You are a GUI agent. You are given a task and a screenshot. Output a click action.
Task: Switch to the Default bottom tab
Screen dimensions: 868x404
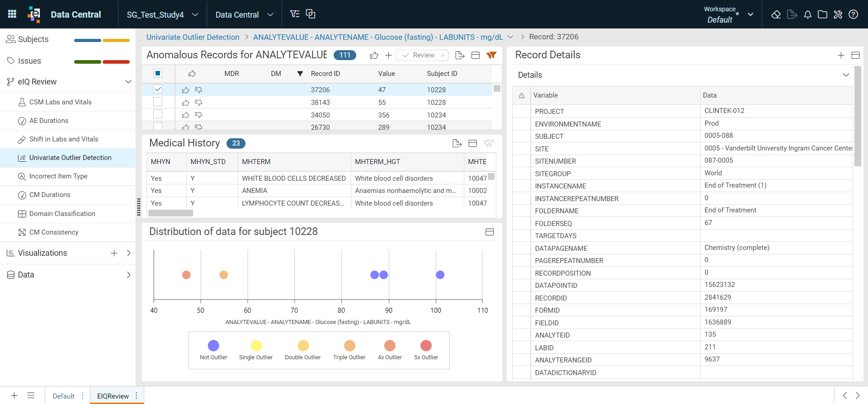point(64,396)
